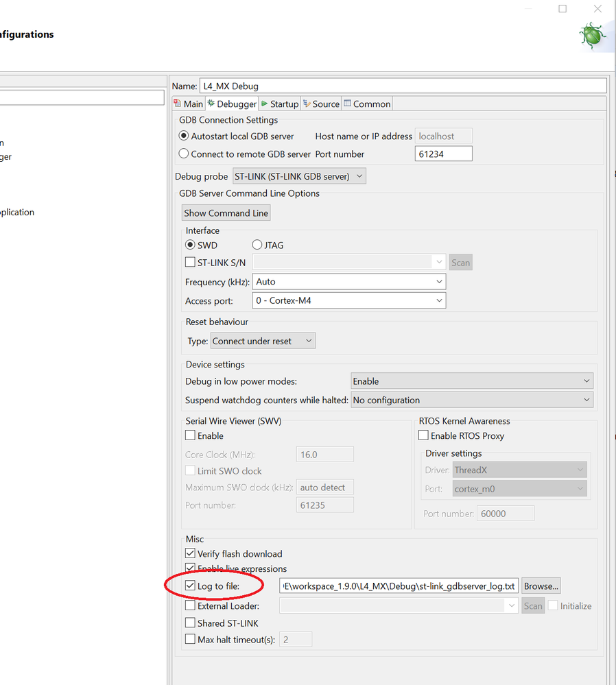
Task: Click the green bug debug icon
Action: pyautogui.click(x=593, y=36)
